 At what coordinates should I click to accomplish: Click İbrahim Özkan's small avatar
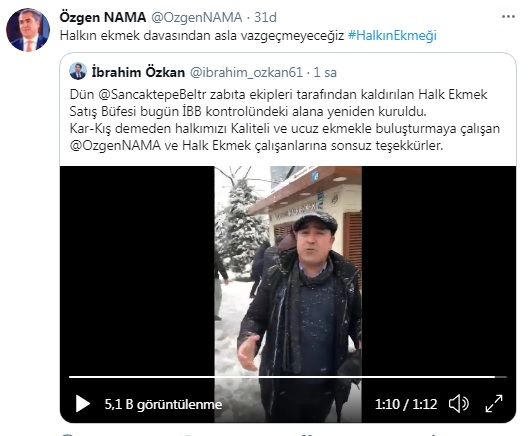click(x=78, y=71)
